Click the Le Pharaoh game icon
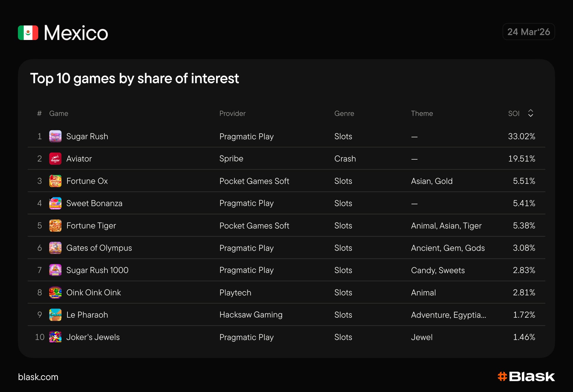Screen dimensions: 573x392 [x=55, y=315]
